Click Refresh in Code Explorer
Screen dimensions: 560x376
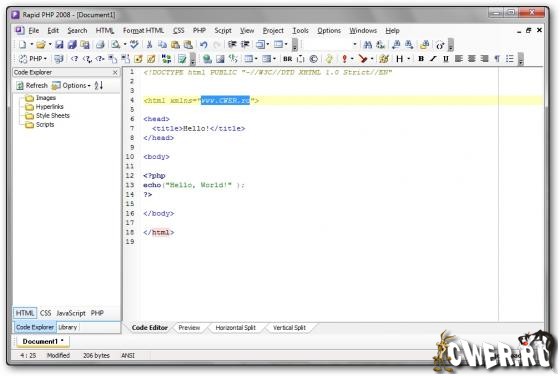tap(32, 86)
